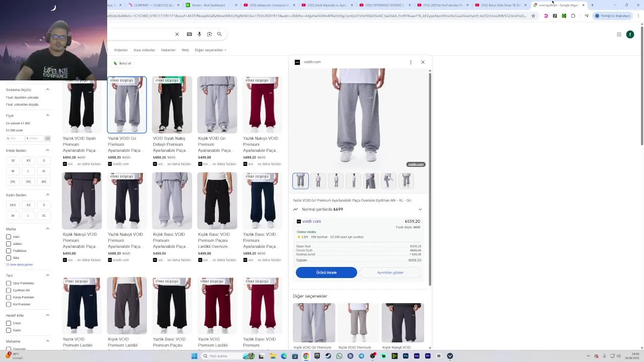Open Chrome icon in the taskbar
This screenshot has width=644, height=362.
pos(306,356)
